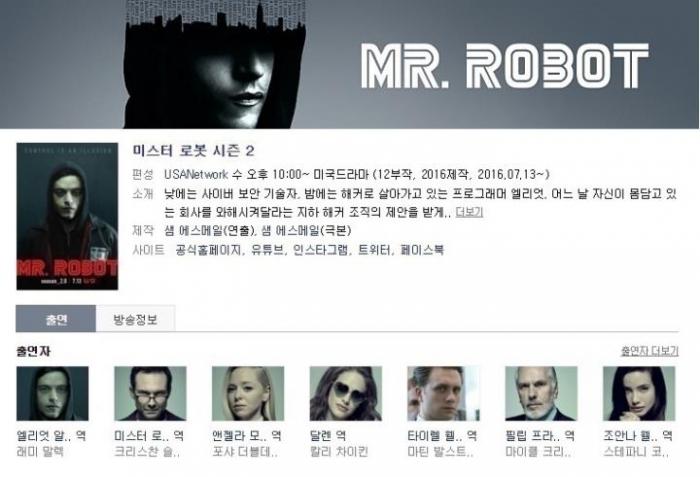Click the 엘리엇 role cast photo
700x477 pixels.
click(53, 393)
